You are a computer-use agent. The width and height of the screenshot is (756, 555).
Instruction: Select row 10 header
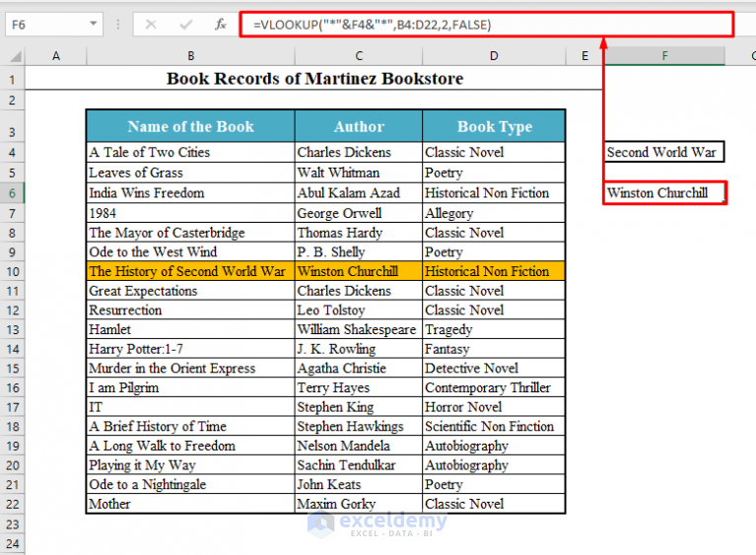[13, 271]
